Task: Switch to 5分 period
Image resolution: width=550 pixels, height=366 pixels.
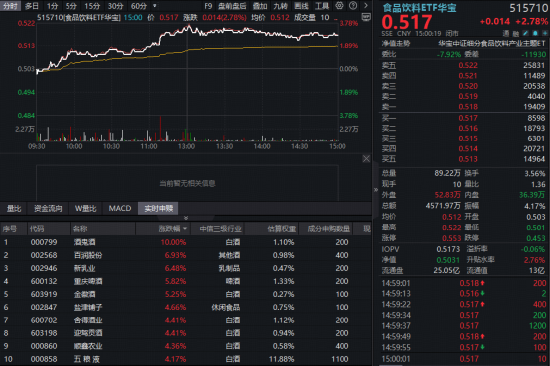Action: (x=71, y=6)
